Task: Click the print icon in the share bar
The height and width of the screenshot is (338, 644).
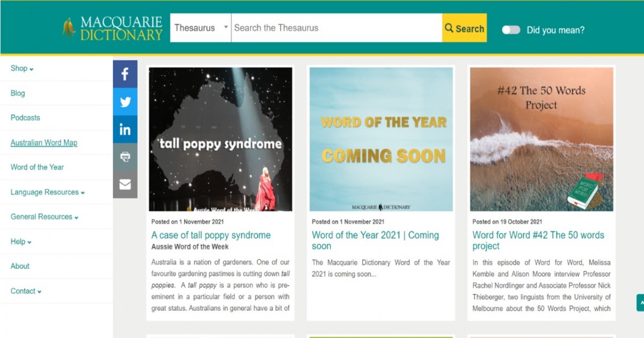Action: point(125,157)
